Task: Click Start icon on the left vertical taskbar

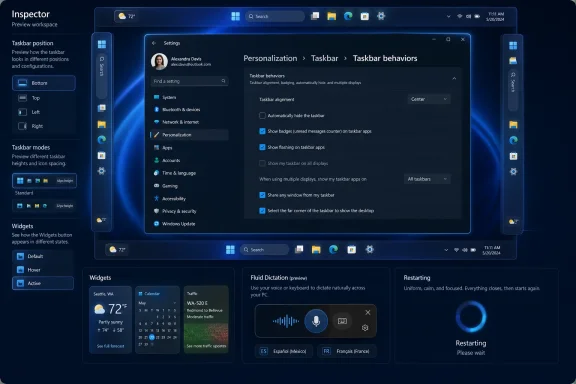Action: [x=102, y=44]
